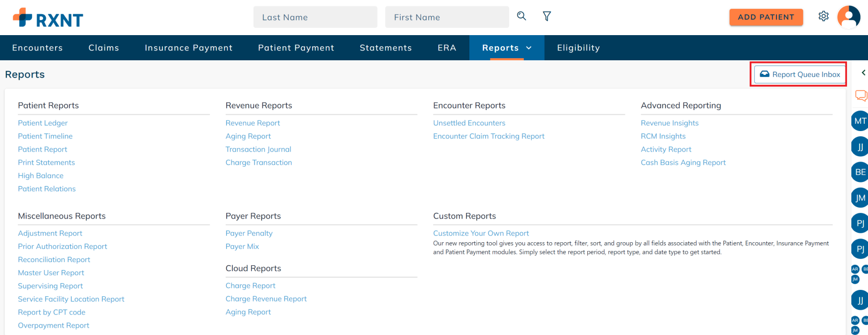
Task: Go to the Eligibility tab
Action: click(578, 48)
